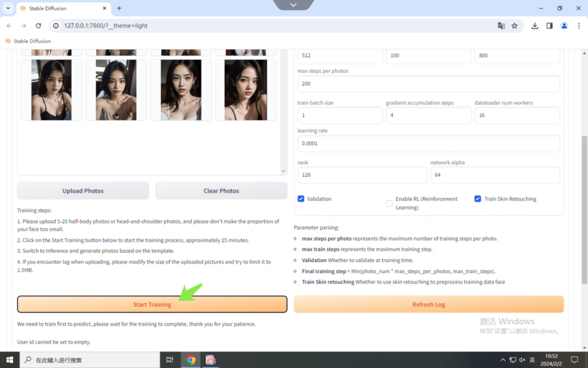Open the Windows notification center icon
588x368 pixels.
[x=574, y=360]
